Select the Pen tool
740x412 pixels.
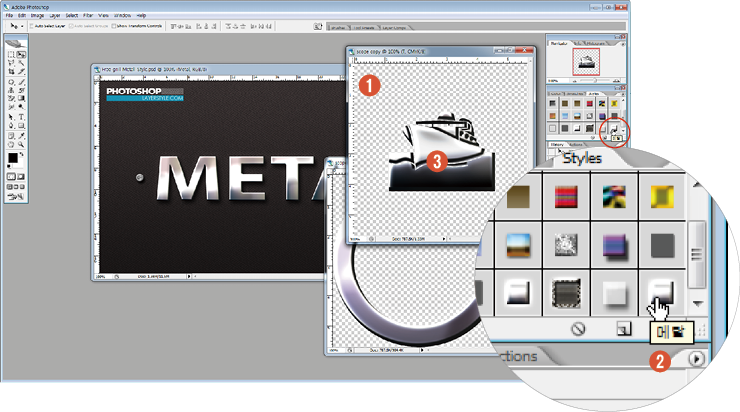point(12,126)
